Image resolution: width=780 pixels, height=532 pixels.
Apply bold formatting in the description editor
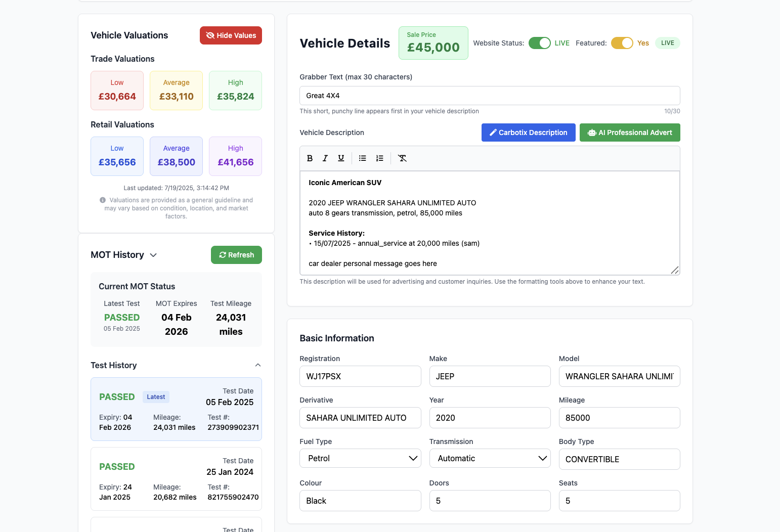310,158
